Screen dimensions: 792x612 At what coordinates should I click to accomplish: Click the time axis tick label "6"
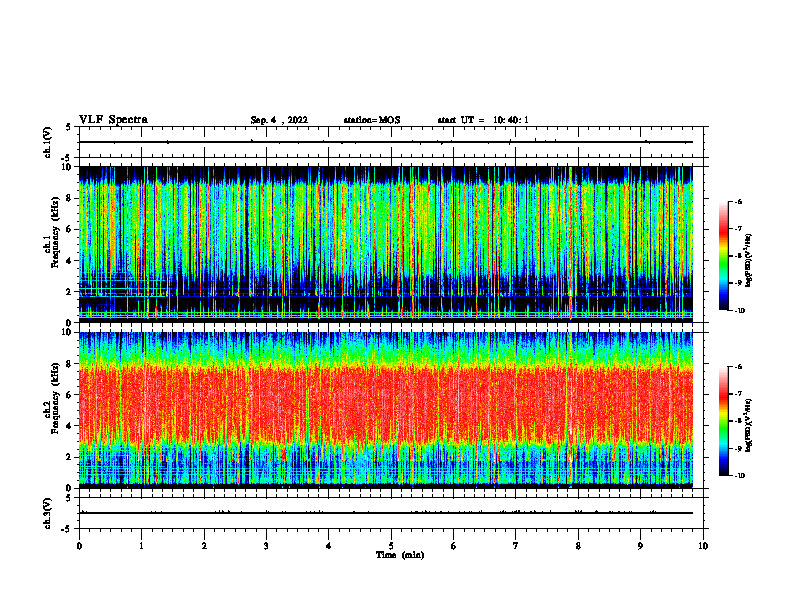[x=454, y=546]
